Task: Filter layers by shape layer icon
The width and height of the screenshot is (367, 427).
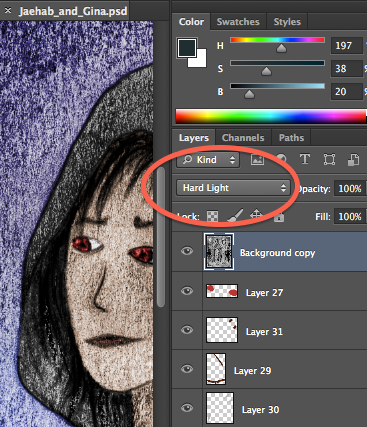Action: (329, 159)
